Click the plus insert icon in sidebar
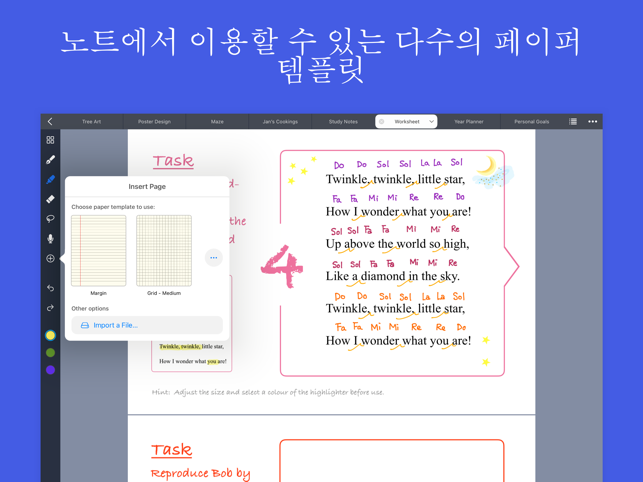 [x=50, y=258]
